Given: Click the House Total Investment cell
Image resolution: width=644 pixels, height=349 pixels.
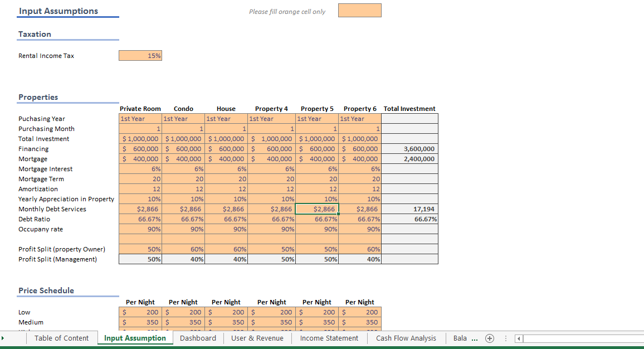Looking at the screenshot, I should point(225,138).
